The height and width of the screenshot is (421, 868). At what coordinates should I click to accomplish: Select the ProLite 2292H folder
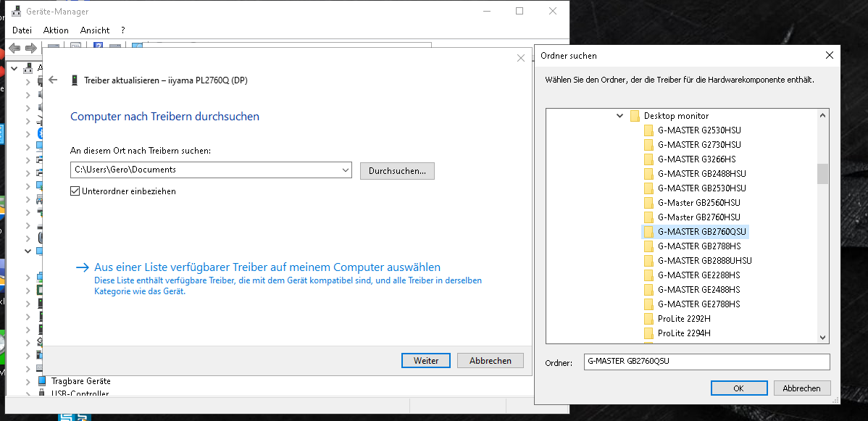(684, 319)
